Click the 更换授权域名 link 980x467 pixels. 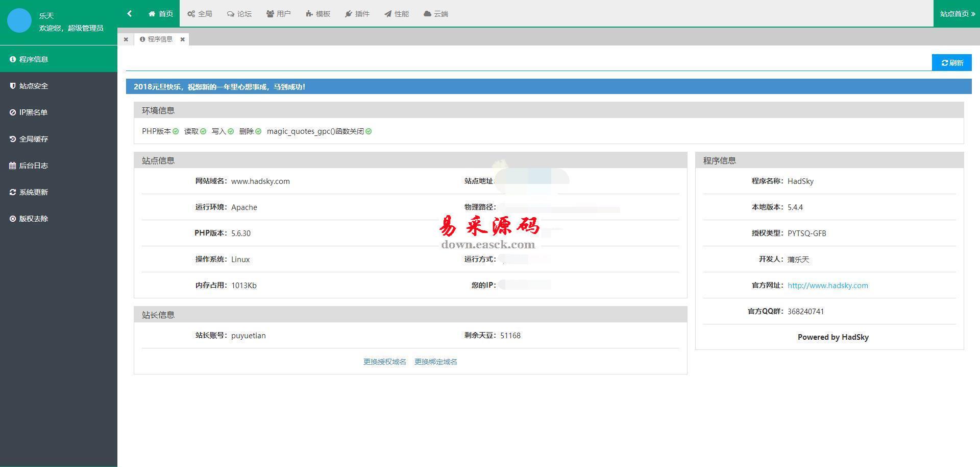pos(385,362)
